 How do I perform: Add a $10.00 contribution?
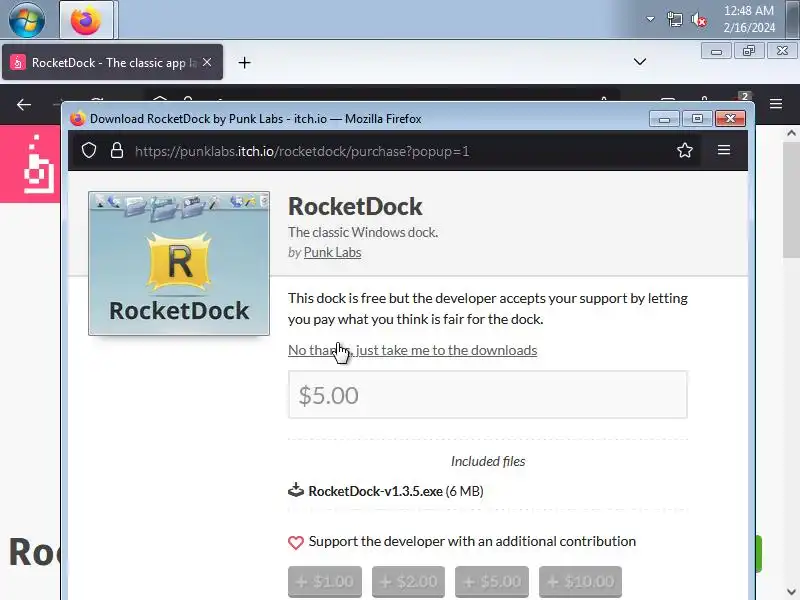[581, 582]
